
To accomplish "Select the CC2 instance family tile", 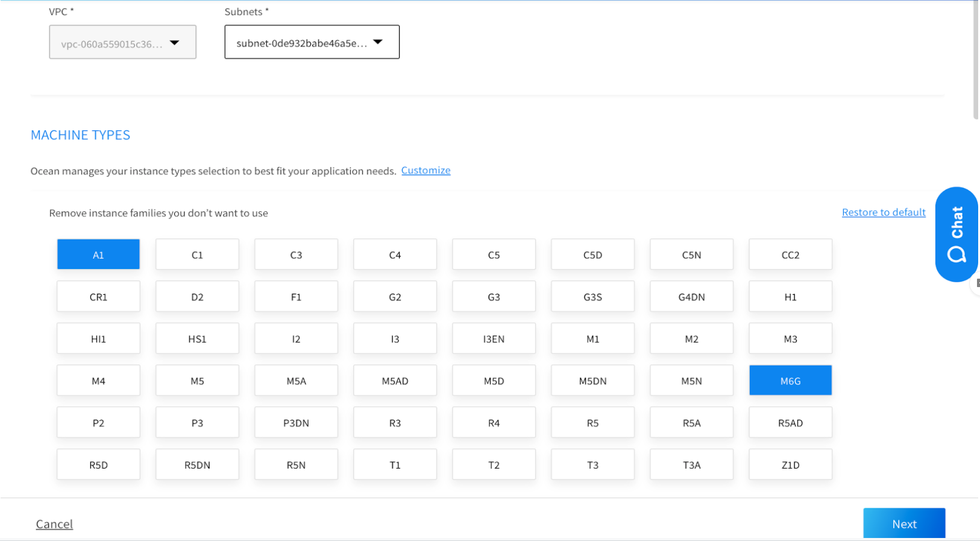I will [790, 255].
